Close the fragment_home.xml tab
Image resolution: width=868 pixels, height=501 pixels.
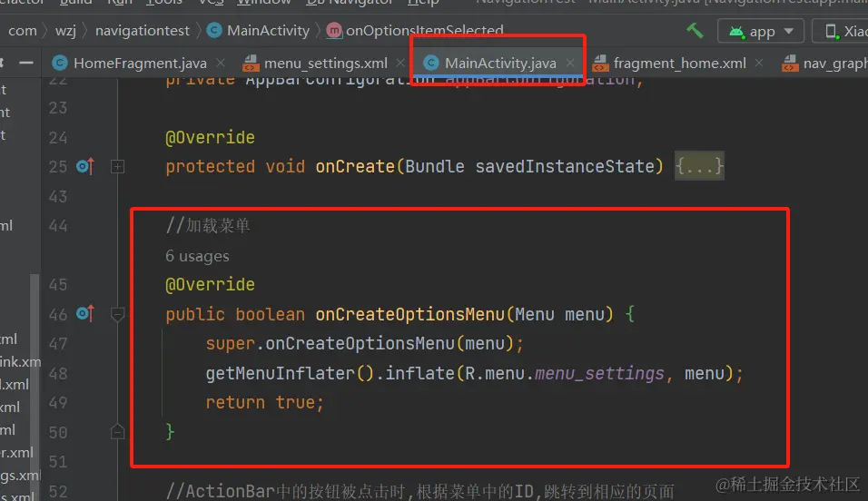[759, 64]
